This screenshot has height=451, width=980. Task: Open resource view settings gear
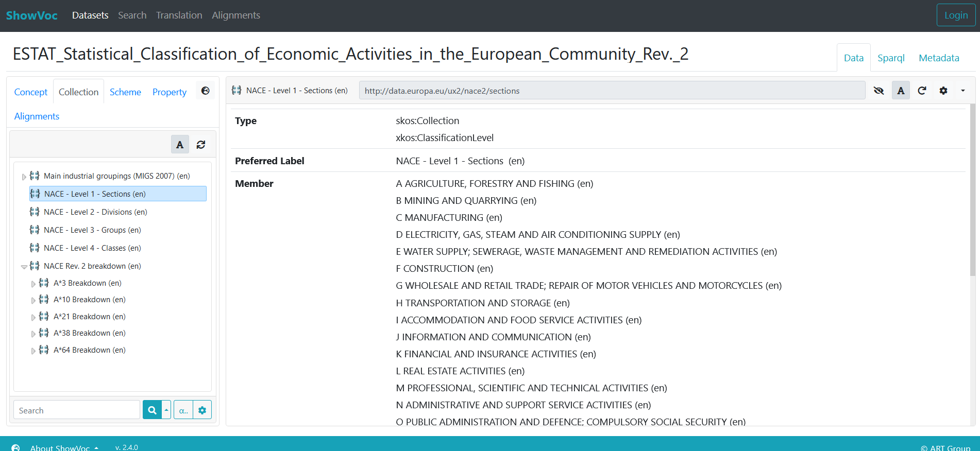(943, 91)
